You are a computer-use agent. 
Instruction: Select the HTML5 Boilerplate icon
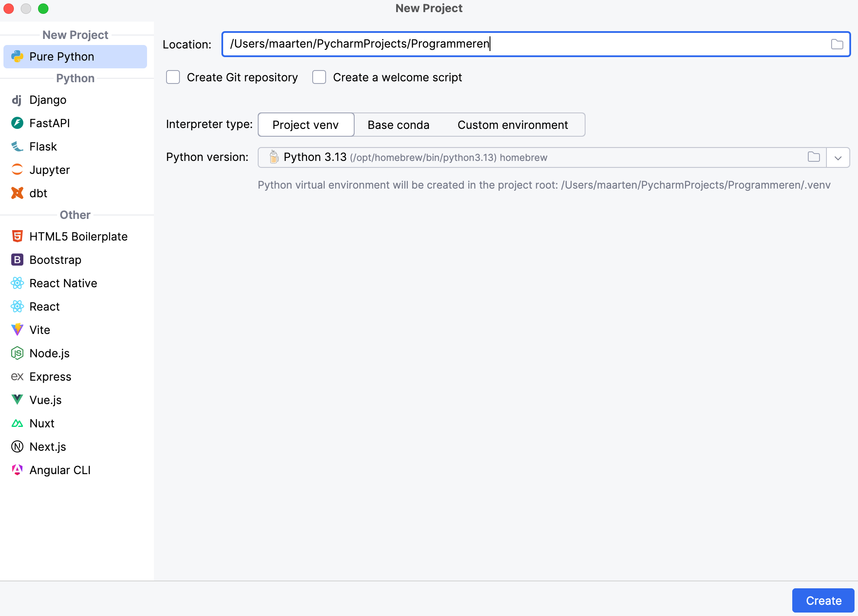point(17,236)
